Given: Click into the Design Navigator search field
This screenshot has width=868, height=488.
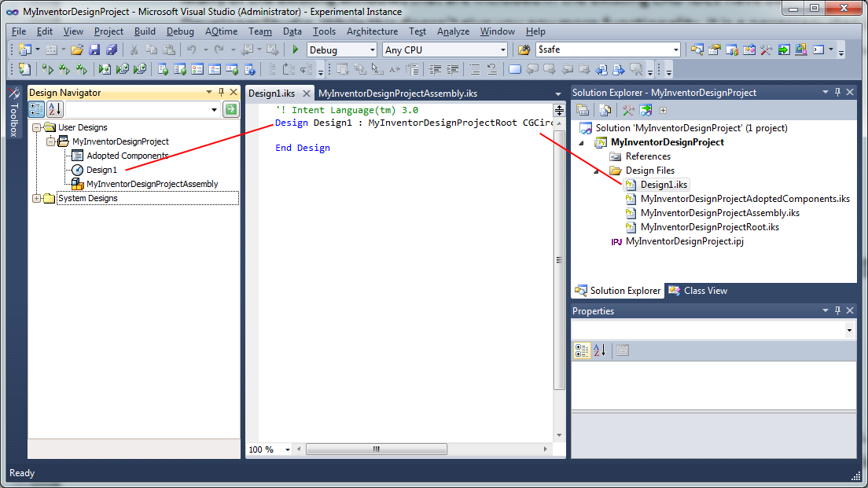Looking at the screenshot, I should coord(138,109).
